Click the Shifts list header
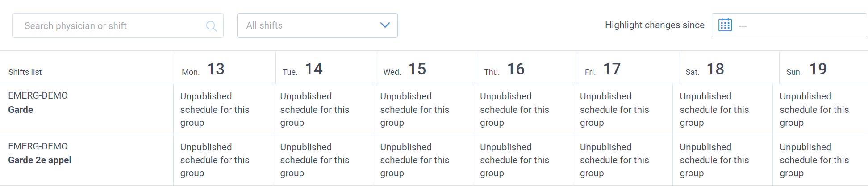Image resolution: width=868 pixels, height=186 pixels. pyautogui.click(x=25, y=72)
